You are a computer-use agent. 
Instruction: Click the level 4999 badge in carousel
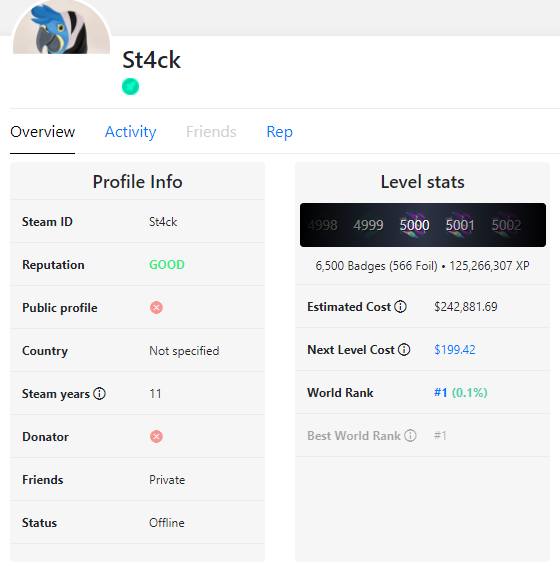pyautogui.click(x=368, y=225)
